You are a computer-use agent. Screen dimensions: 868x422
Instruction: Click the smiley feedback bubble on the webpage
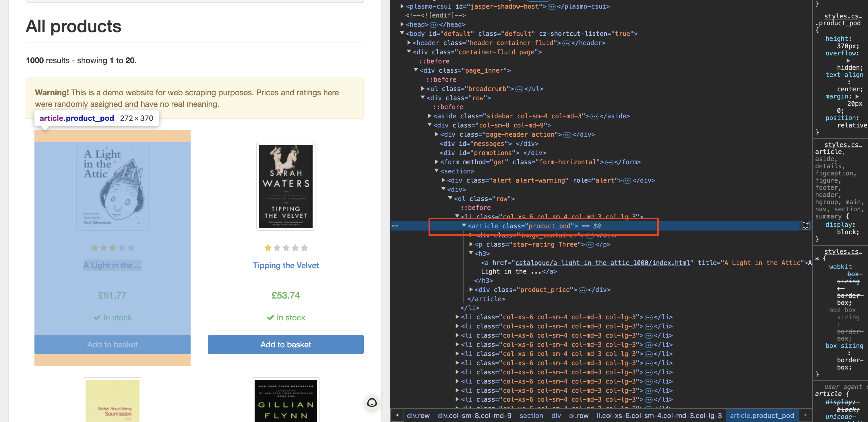(372, 403)
